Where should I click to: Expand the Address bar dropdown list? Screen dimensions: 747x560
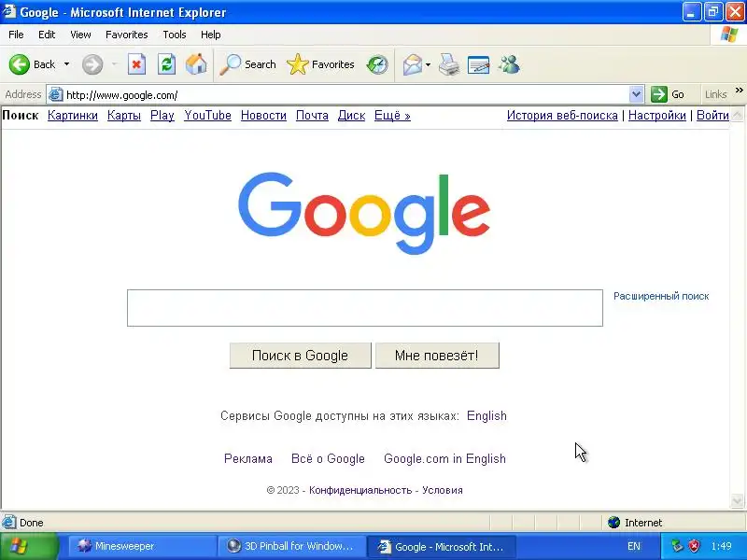point(636,94)
